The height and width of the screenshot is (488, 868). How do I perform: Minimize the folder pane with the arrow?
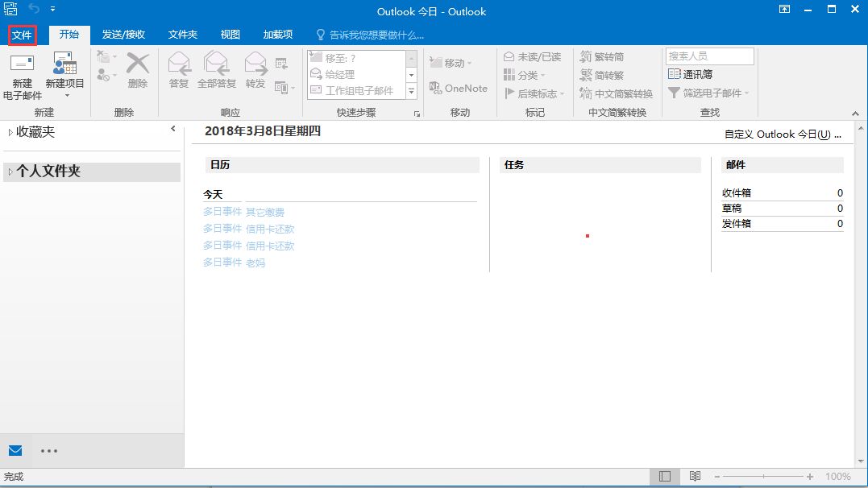click(173, 129)
